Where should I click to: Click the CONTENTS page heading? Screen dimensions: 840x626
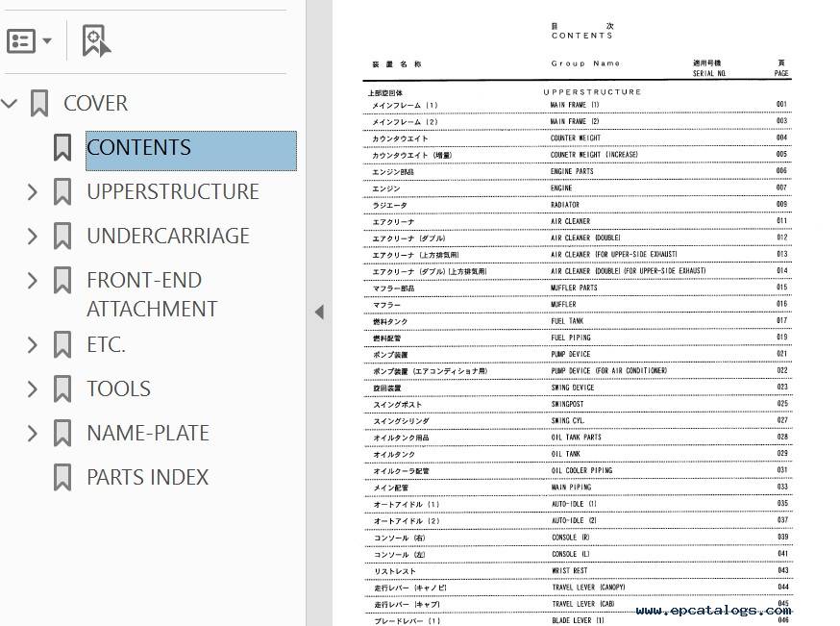click(581, 36)
